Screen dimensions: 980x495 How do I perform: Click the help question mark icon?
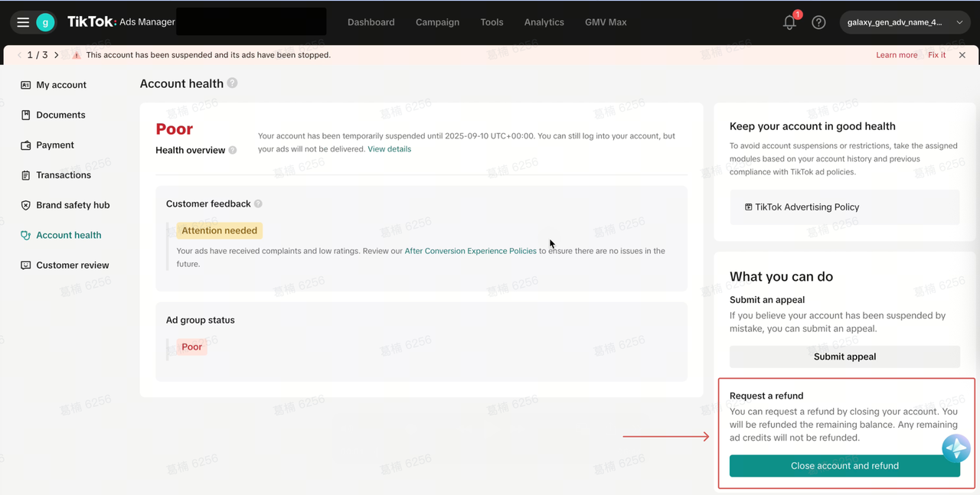pos(818,23)
